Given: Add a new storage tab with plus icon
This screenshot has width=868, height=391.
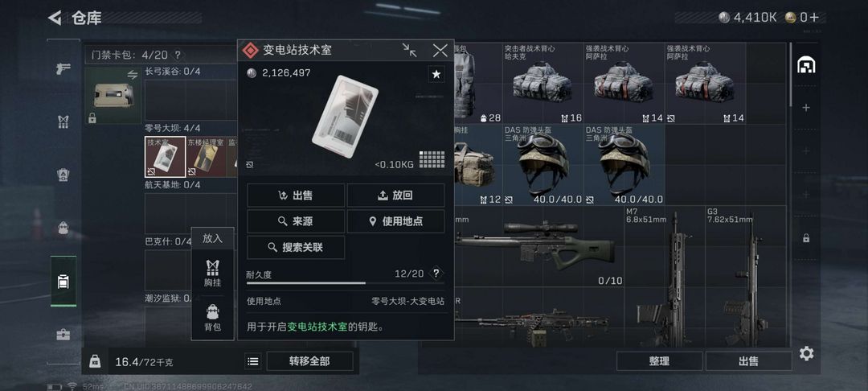Looking at the screenshot, I should [x=807, y=108].
